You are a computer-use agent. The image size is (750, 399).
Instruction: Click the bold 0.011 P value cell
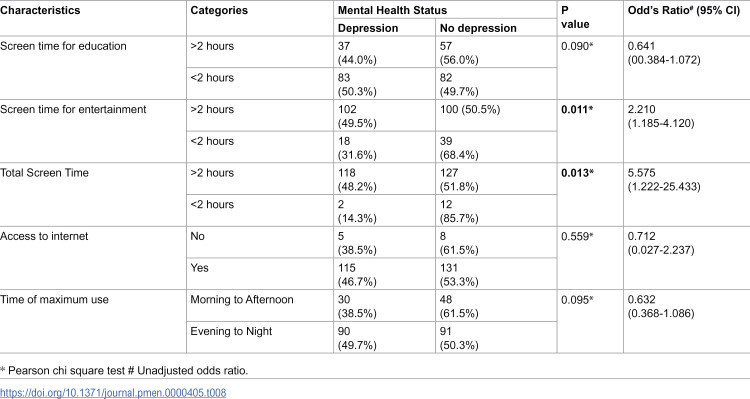(x=577, y=109)
